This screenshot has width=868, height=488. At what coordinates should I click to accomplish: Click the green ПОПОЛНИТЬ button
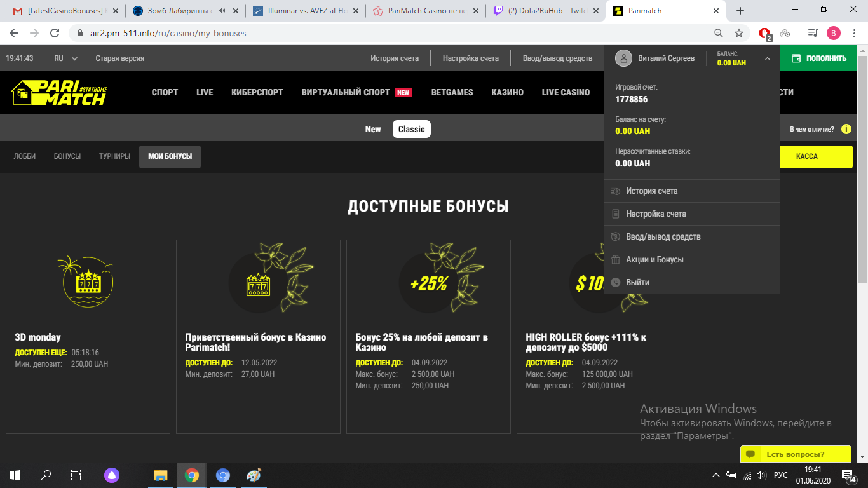click(x=819, y=58)
